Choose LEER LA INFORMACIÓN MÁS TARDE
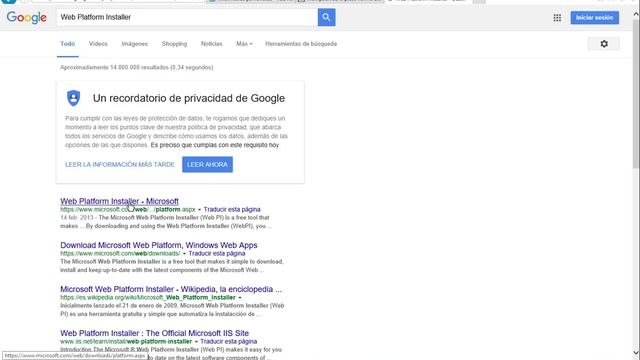This screenshot has width=640, height=360. coord(120,164)
